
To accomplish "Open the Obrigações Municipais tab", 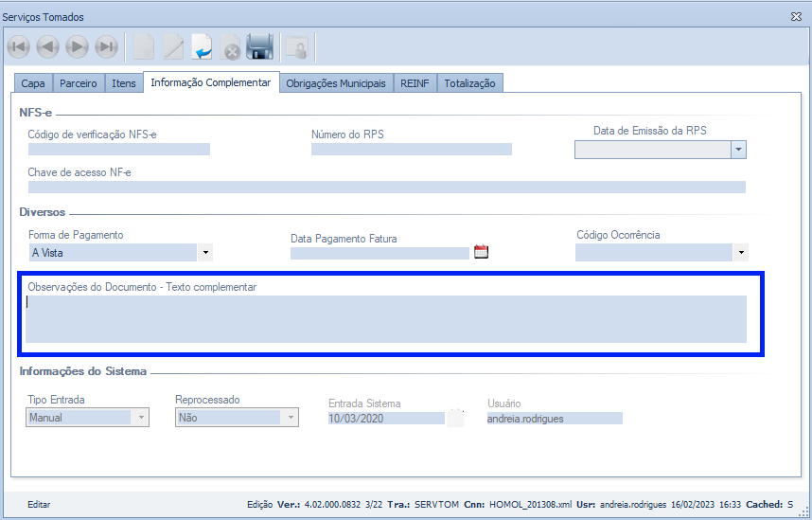I will (336, 83).
